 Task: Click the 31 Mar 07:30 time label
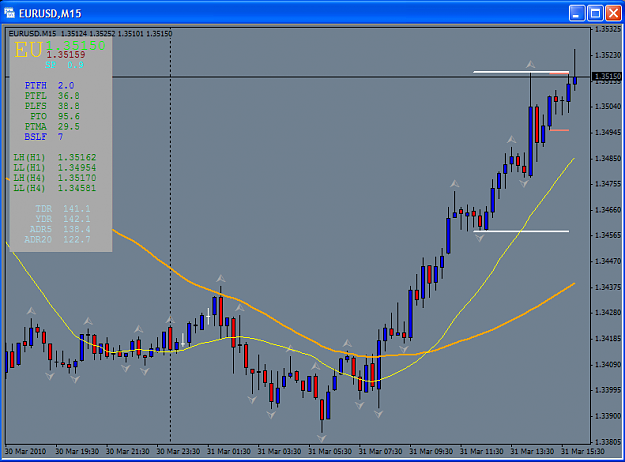pos(381,452)
